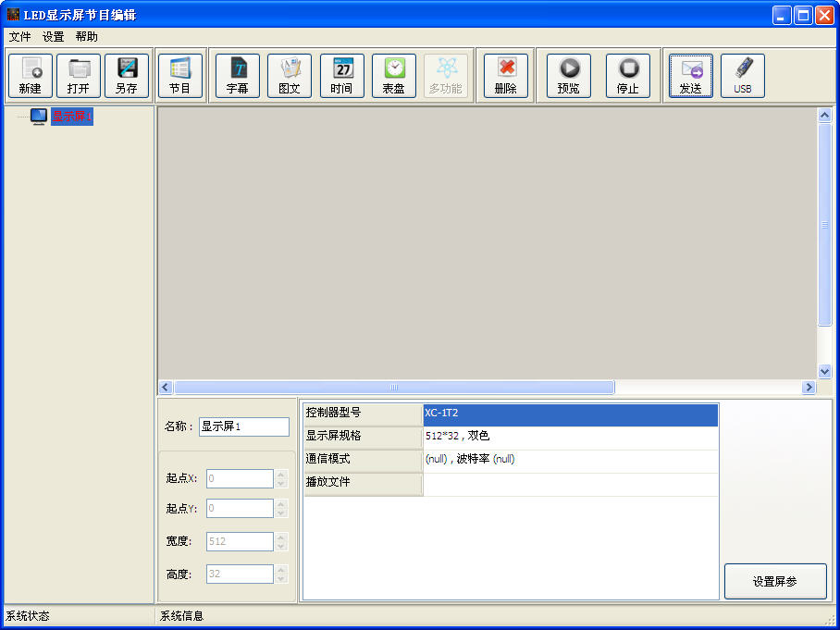
Task: Maximize the LED显示屏节目编辑 window
Action: (803, 15)
